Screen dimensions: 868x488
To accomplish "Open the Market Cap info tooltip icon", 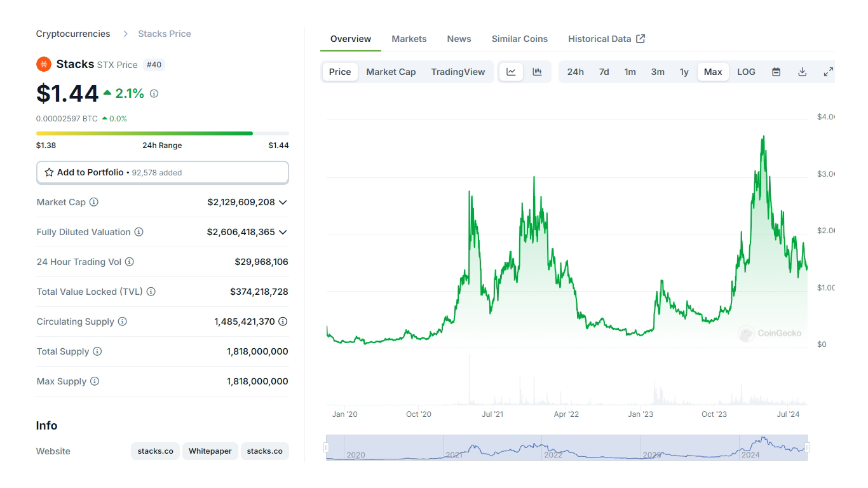I will [x=94, y=202].
